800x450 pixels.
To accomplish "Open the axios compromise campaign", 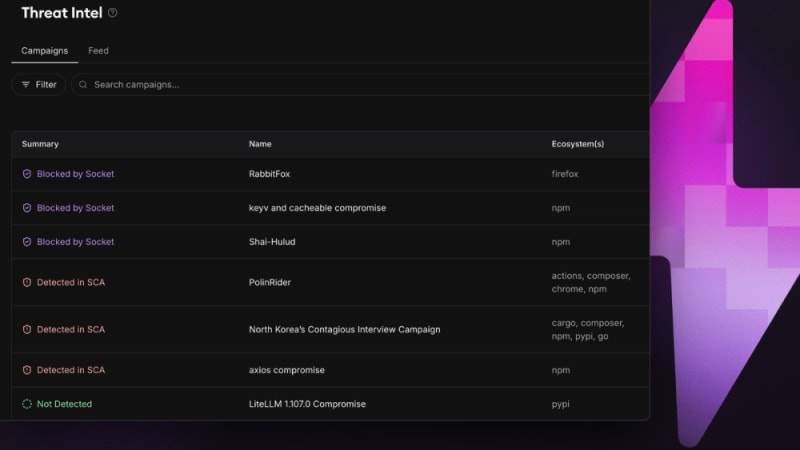I will tap(287, 370).
